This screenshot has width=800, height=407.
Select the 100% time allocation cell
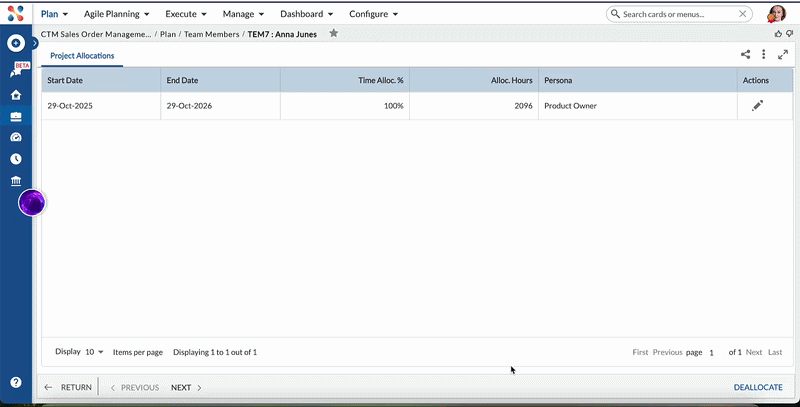[345, 106]
